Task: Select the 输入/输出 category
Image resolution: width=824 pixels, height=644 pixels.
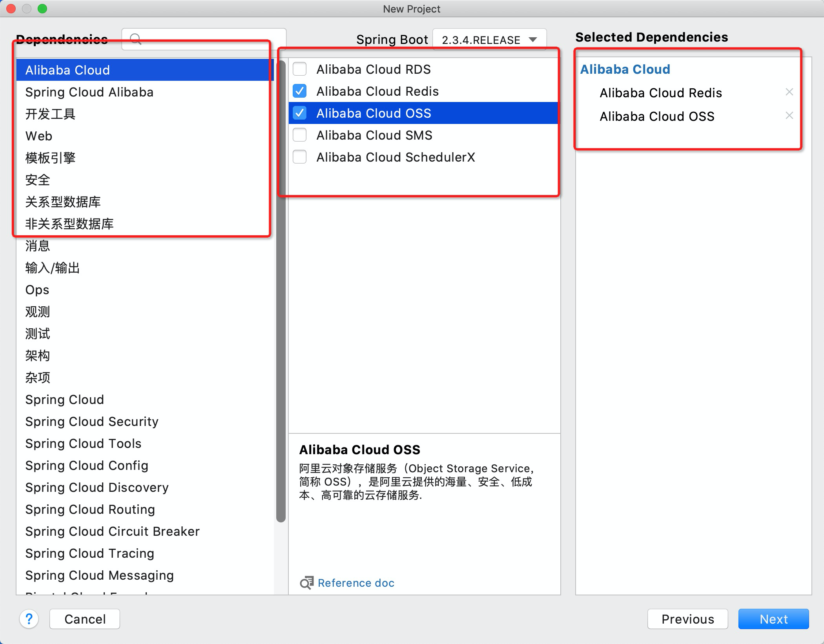Action: click(x=145, y=267)
